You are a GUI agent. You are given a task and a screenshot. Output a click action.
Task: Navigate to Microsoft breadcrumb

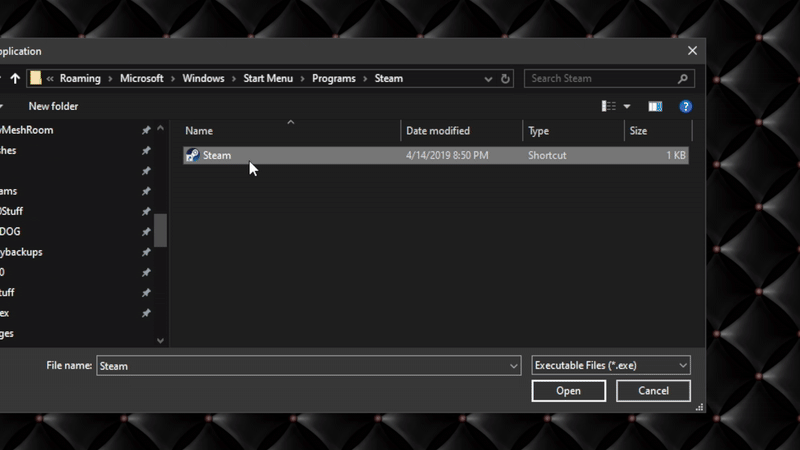tap(141, 79)
